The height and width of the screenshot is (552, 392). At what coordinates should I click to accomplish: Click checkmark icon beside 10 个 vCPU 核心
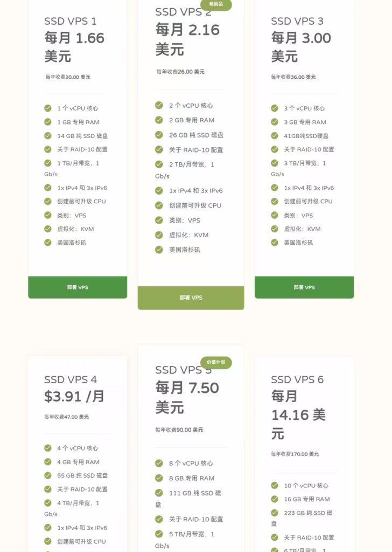(x=275, y=486)
